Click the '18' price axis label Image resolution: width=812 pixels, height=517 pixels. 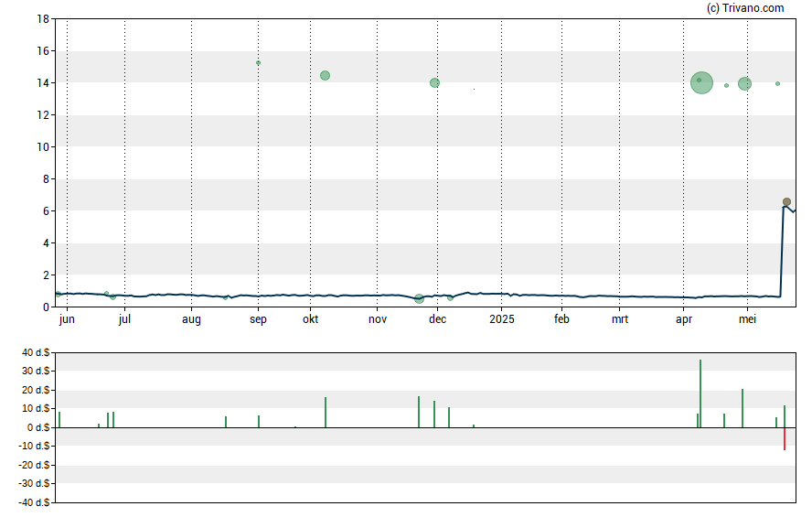tap(43, 19)
